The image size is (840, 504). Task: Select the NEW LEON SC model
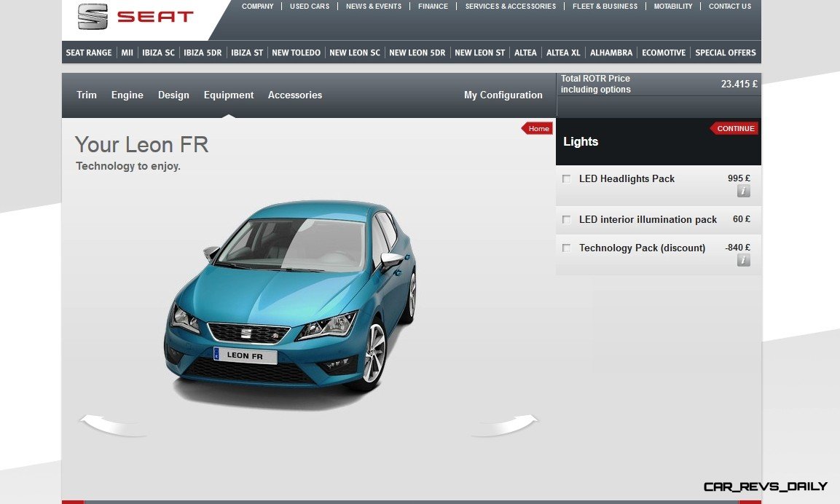pyautogui.click(x=355, y=52)
